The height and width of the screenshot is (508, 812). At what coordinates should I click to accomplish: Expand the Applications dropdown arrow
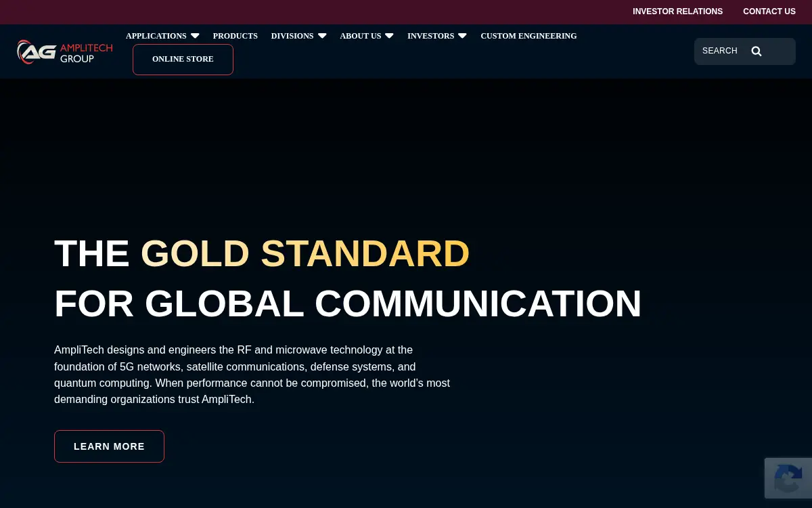coord(195,36)
